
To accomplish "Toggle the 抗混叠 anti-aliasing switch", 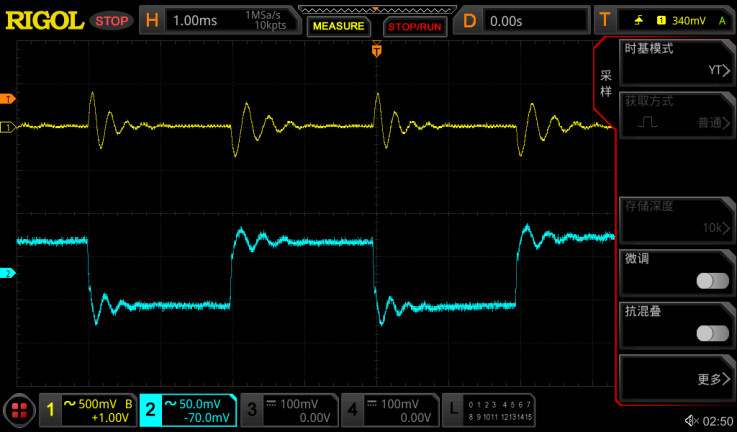I will (x=713, y=333).
